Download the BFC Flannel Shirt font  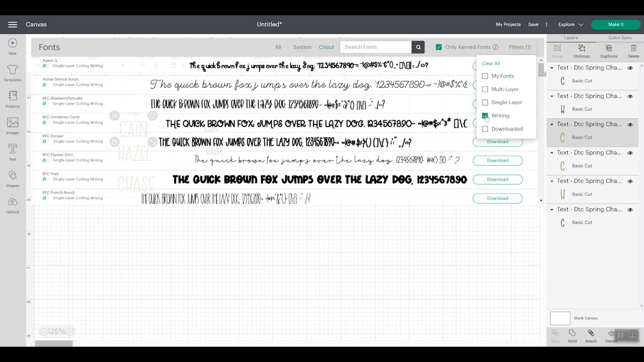tap(498, 160)
